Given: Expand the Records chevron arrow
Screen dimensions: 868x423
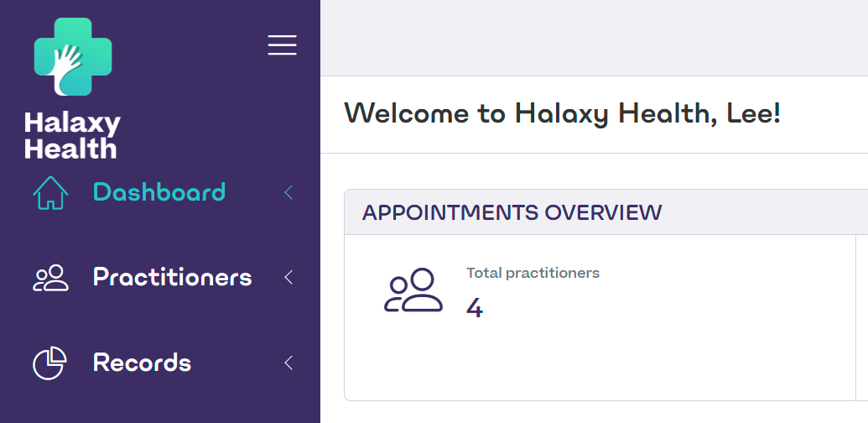Looking at the screenshot, I should tap(288, 363).
